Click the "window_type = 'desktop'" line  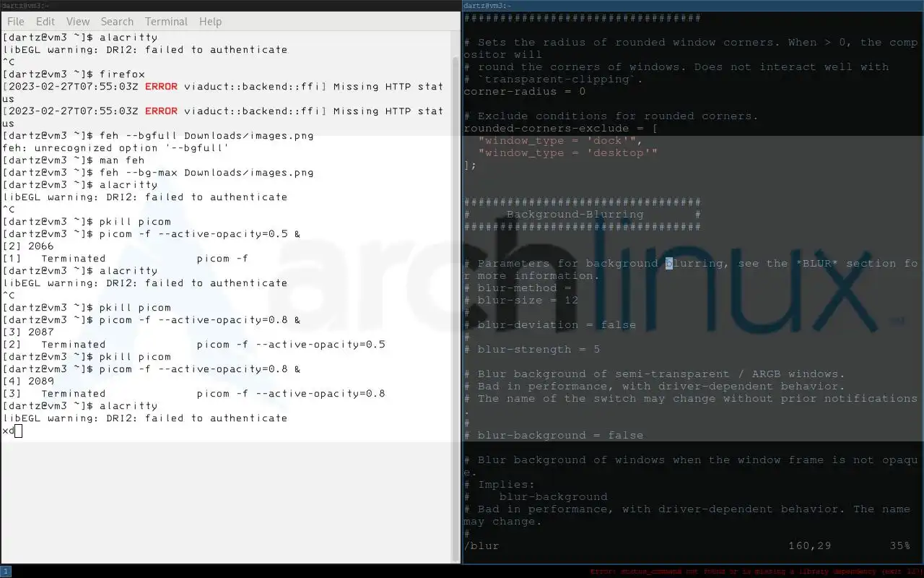coord(567,153)
